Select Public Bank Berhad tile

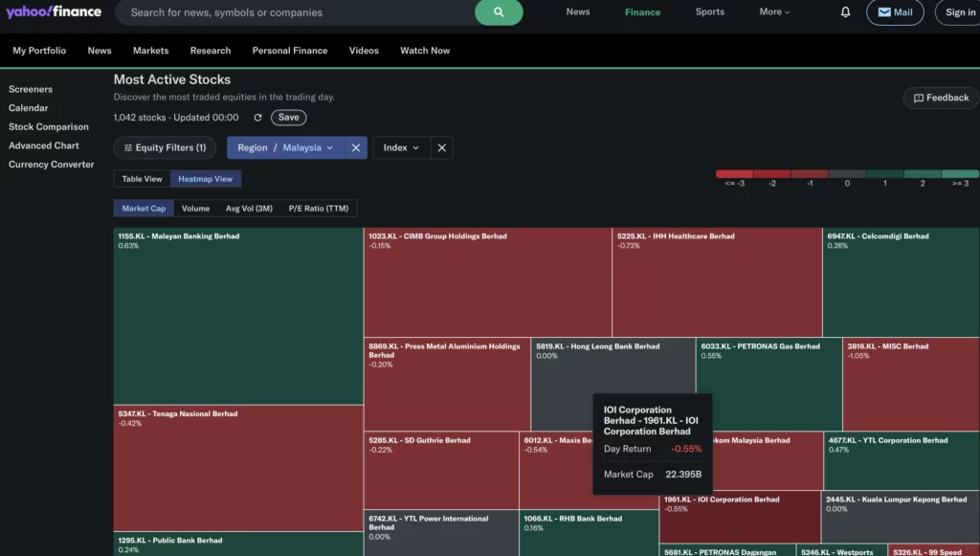coord(238,545)
